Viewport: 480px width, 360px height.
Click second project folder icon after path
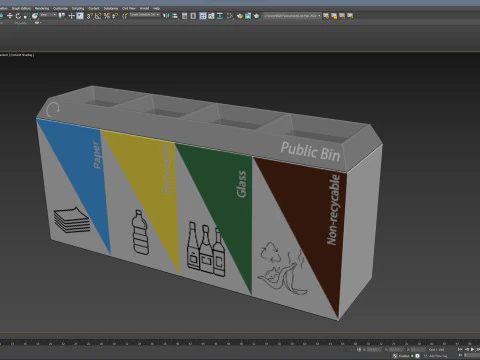pyautogui.click(x=334, y=16)
